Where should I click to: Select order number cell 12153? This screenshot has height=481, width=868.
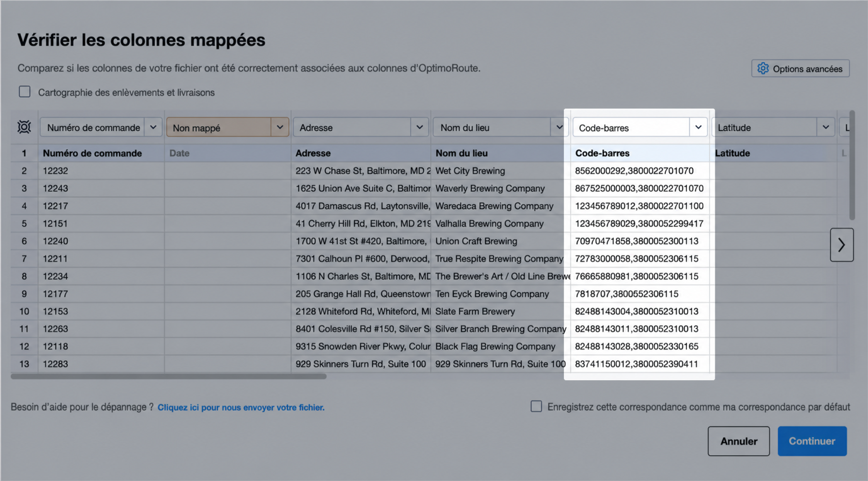[x=101, y=311]
